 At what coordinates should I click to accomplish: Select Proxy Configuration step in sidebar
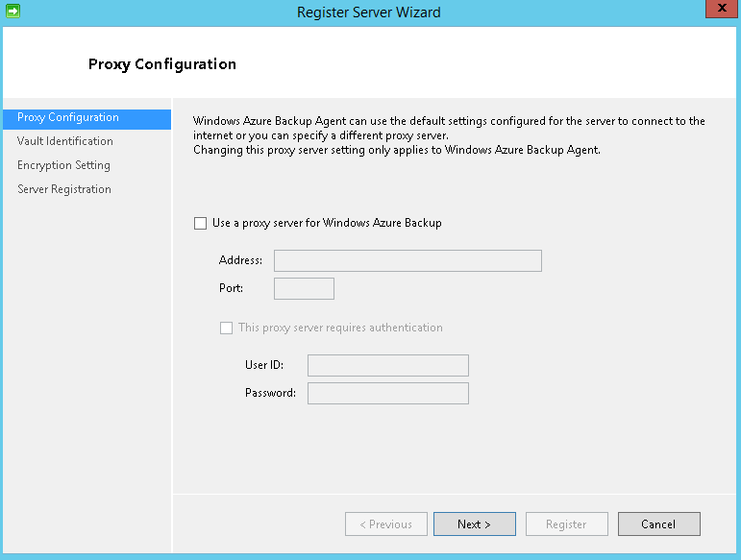86,119
